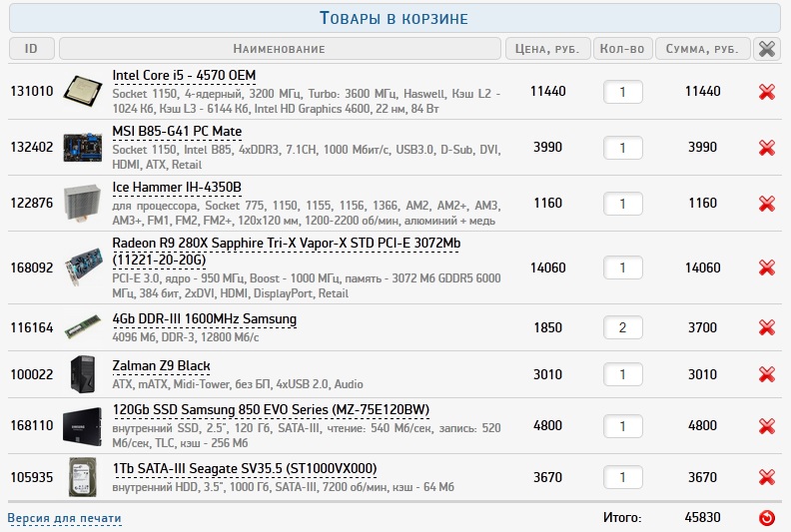Open 4Gb DDR-III 1600MHz Samsung link
Image resolution: width=791 pixels, height=532 pixels.
(205, 319)
